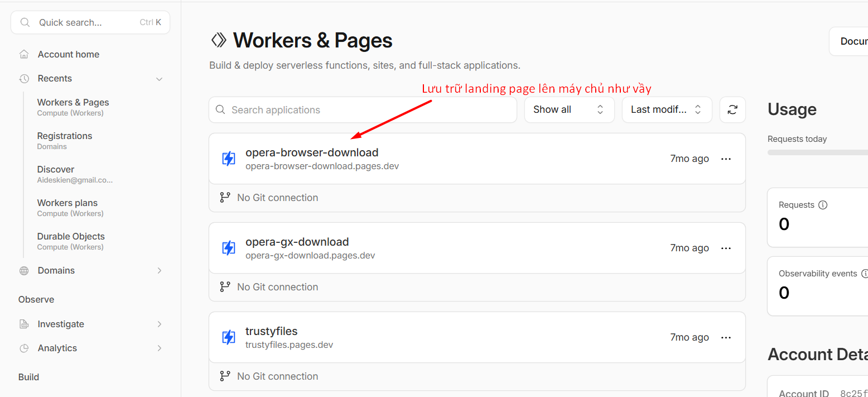Image resolution: width=868 pixels, height=397 pixels.
Task: Open three-dot menu for trustyfiles
Action: 726,337
